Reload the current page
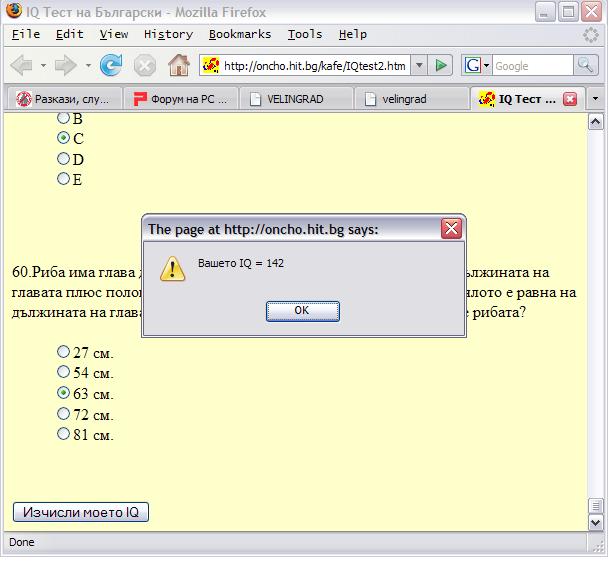Screen dimensions: 611x564 (x=111, y=65)
